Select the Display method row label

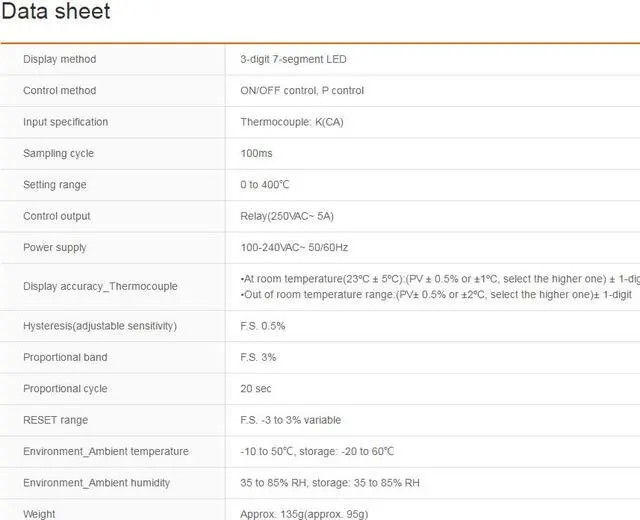pos(60,59)
